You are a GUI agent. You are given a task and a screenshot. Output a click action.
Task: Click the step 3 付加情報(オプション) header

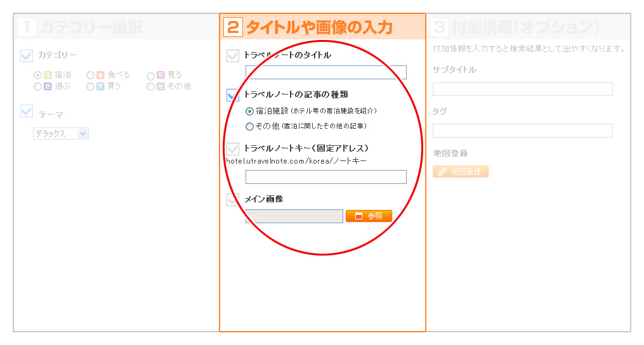tap(529, 27)
